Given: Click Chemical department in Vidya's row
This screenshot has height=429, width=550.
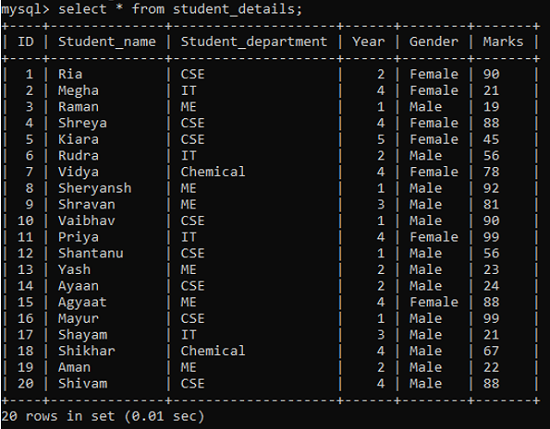Looking at the screenshot, I should click(213, 172).
